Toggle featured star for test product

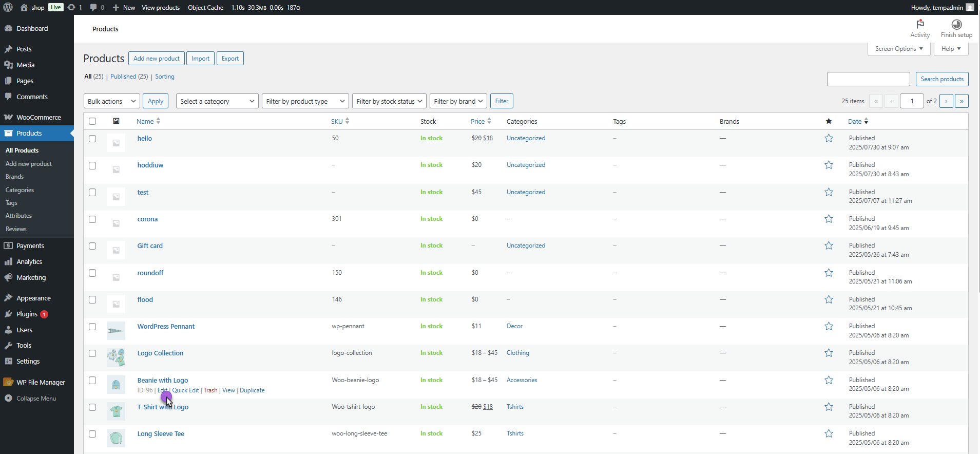pyautogui.click(x=829, y=192)
